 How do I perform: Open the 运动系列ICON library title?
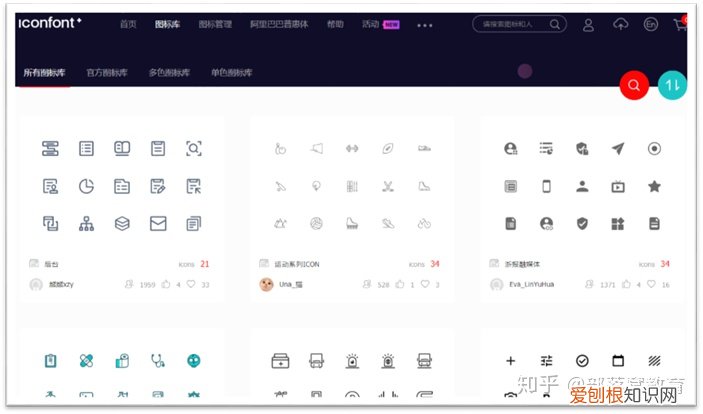coord(297,264)
